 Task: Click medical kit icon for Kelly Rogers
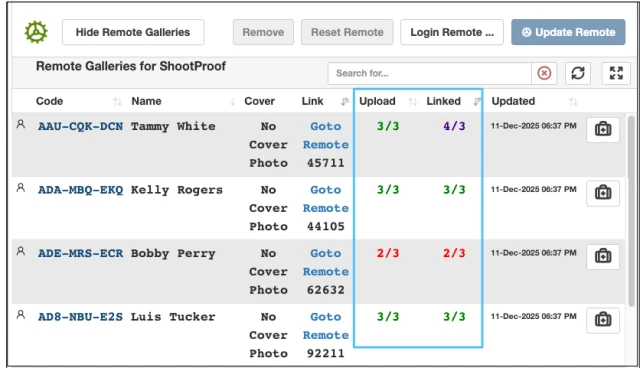[x=603, y=193]
